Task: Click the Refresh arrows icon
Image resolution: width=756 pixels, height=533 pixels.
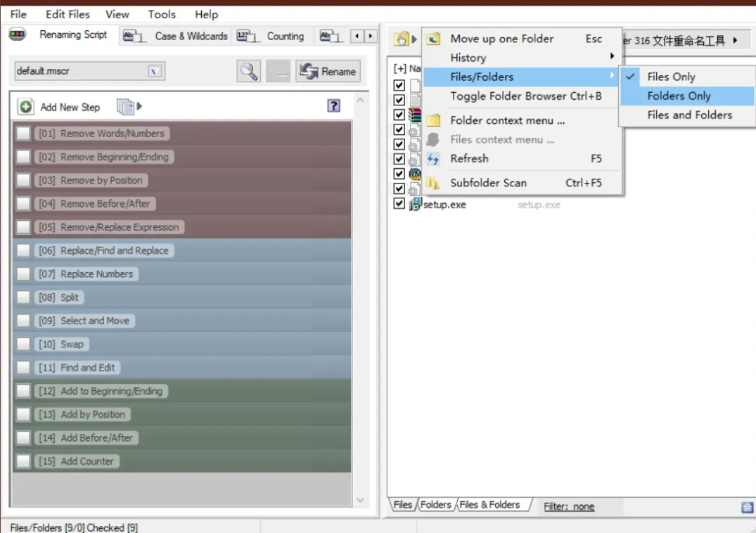Action: coord(433,158)
